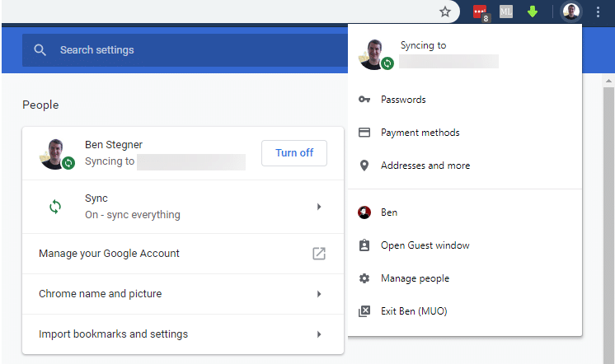This screenshot has height=364, width=615.
Task: Click the profile avatar in the toolbar
Action: click(x=571, y=12)
